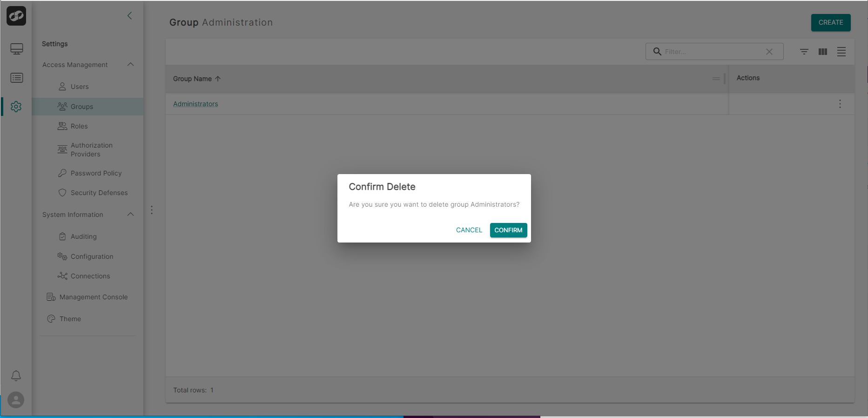Click the Authorization Providers icon

click(62, 149)
